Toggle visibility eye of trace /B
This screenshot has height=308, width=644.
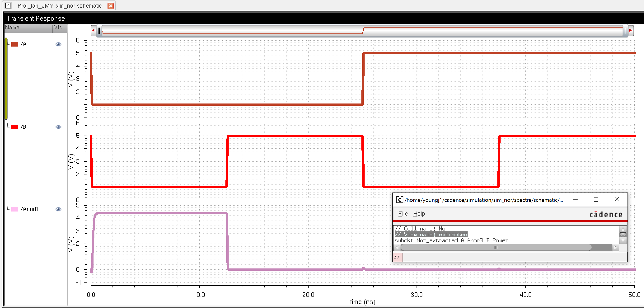pyautogui.click(x=58, y=127)
